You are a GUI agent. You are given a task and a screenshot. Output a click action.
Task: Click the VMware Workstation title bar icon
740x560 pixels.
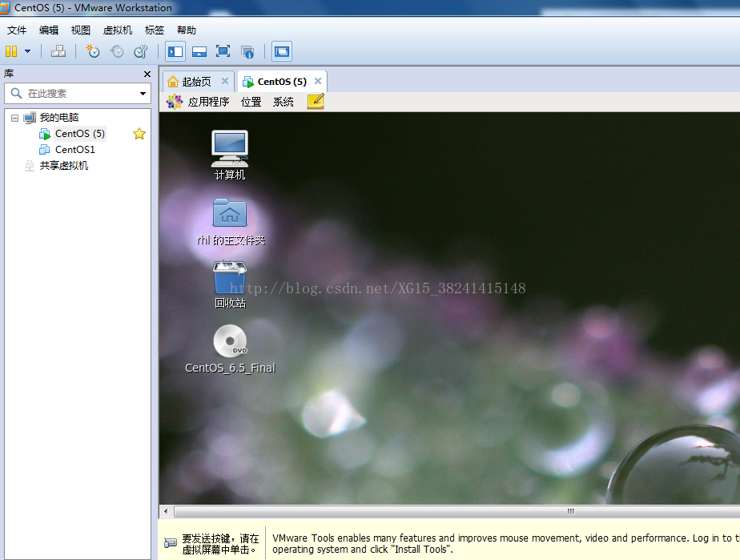click(5, 7)
